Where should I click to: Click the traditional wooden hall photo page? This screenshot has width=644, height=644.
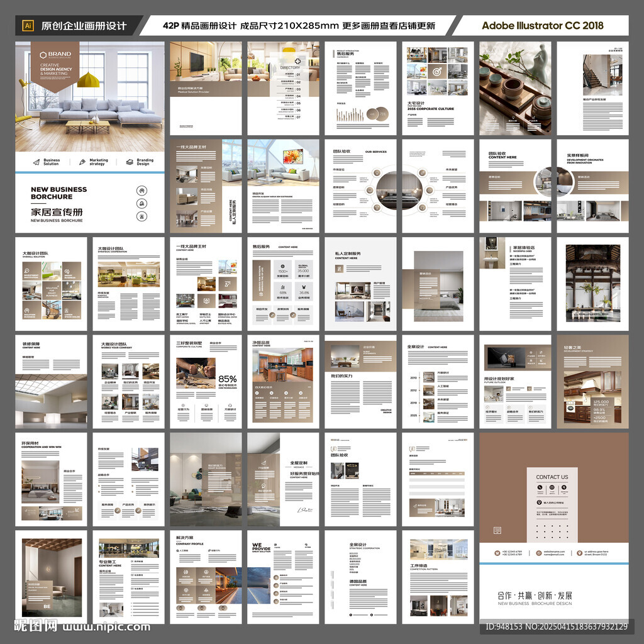592,284
